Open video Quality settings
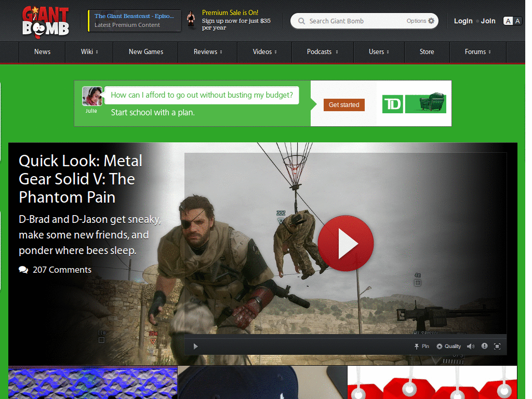The width and height of the screenshot is (532, 399). 448,347
